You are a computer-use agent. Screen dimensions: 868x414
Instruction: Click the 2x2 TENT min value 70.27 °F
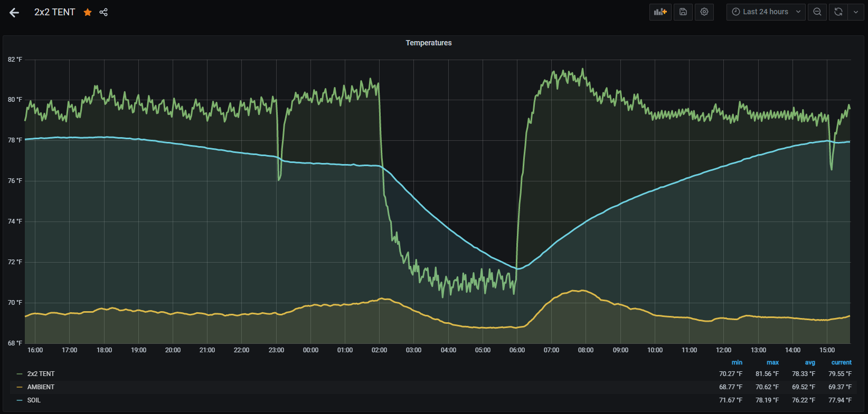point(731,374)
